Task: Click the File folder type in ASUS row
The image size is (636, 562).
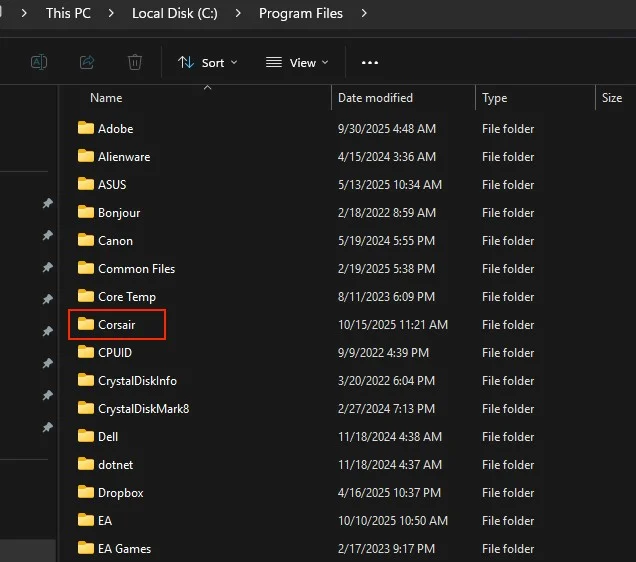Action: 508,185
